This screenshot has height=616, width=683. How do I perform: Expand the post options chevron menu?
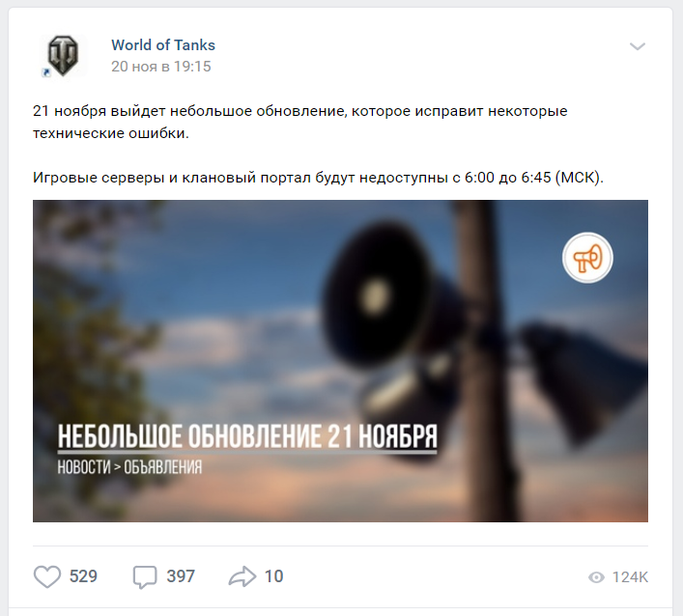[x=638, y=46]
